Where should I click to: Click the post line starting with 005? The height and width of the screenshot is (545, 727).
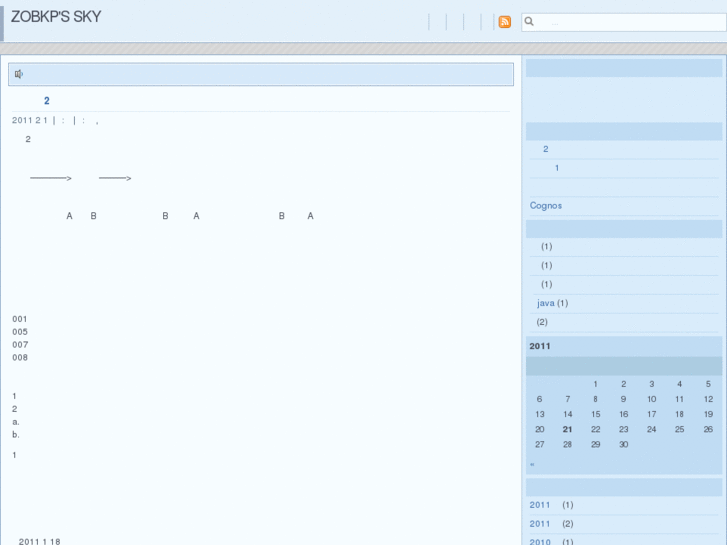tap(20, 332)
